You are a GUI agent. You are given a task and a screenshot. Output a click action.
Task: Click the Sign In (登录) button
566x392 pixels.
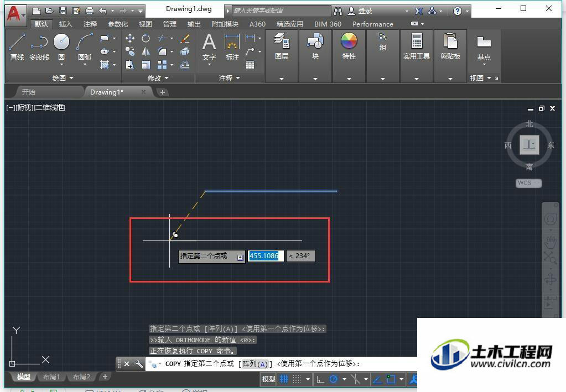click(x=360, y=11)
